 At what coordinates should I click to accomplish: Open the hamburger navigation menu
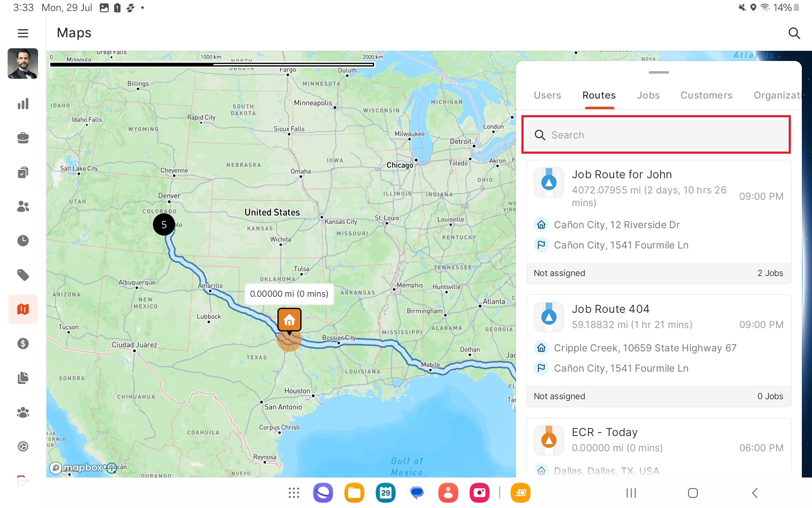tap(23, 33)
